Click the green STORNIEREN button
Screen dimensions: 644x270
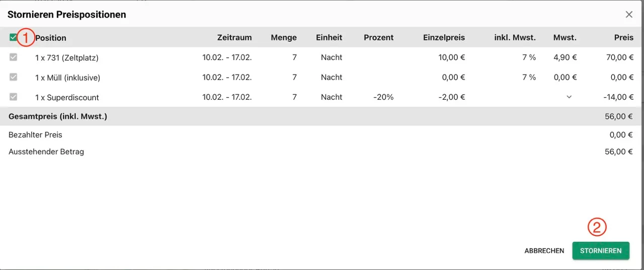coord(601,250)
